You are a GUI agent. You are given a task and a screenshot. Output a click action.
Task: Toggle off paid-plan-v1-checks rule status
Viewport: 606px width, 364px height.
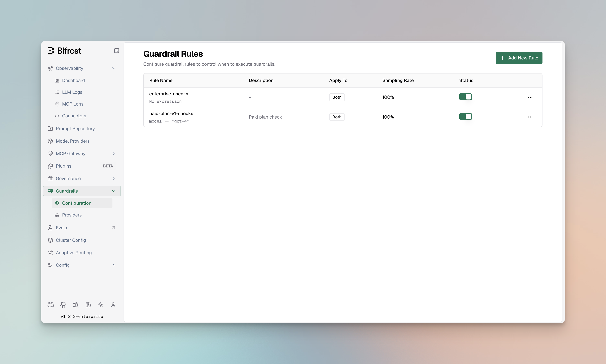465,116
